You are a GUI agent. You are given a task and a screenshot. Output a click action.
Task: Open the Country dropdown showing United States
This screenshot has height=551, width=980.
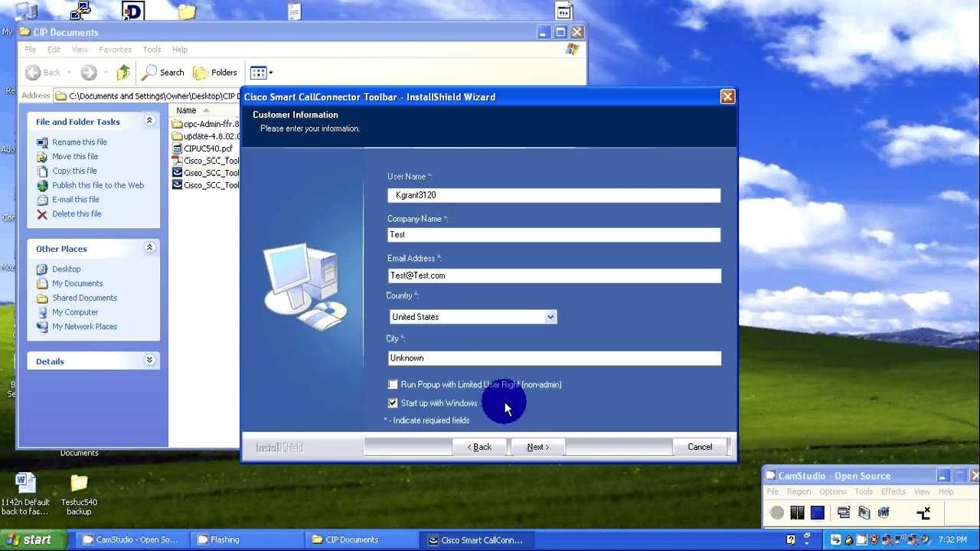coord(550,317)
